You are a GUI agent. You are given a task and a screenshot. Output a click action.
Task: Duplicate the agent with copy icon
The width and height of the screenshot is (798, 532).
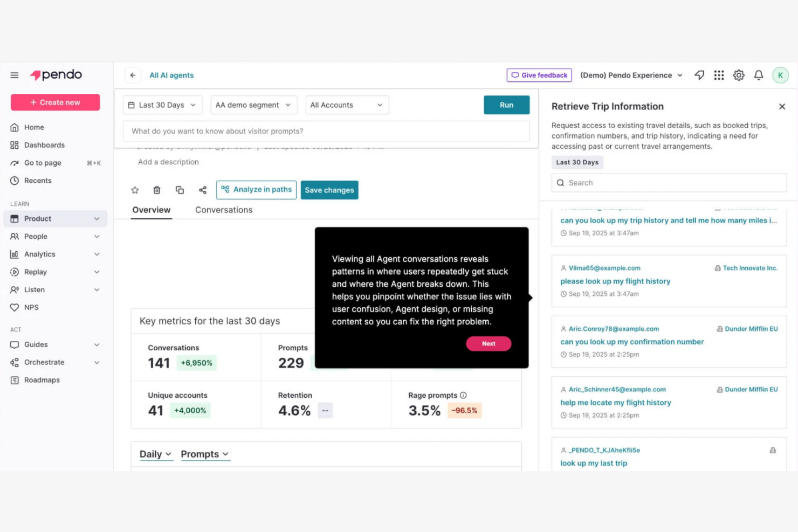coord(180,190)
